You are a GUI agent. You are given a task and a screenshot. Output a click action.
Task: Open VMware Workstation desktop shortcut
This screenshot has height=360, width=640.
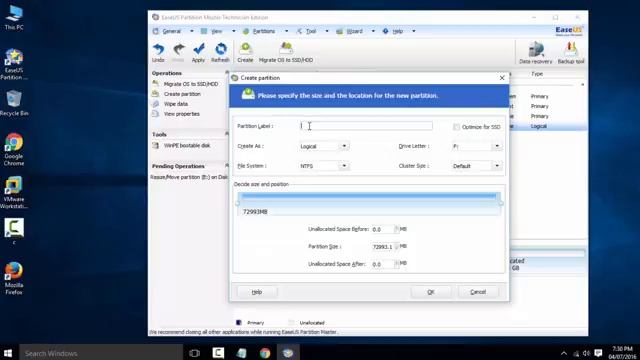14,193
